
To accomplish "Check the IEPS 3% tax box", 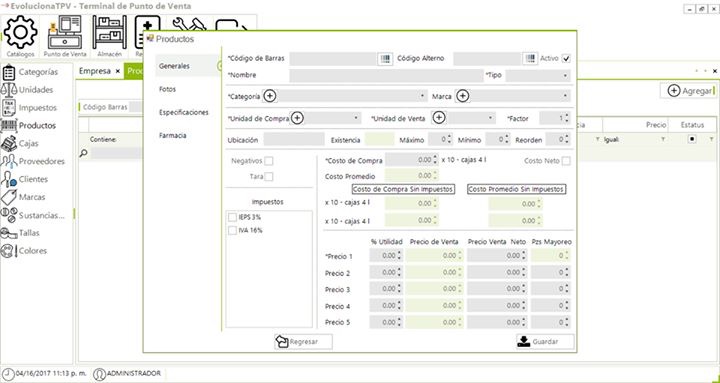I will point(233,217).
